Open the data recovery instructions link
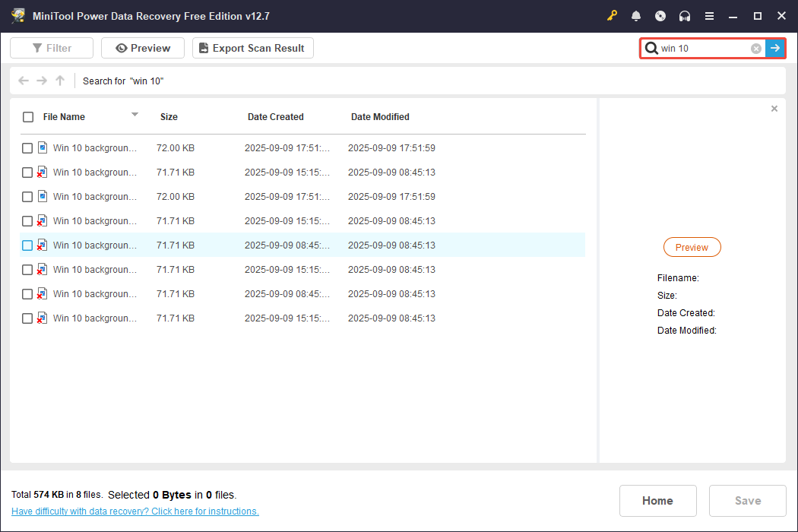 pyautogui.click(x=135, y=511)
